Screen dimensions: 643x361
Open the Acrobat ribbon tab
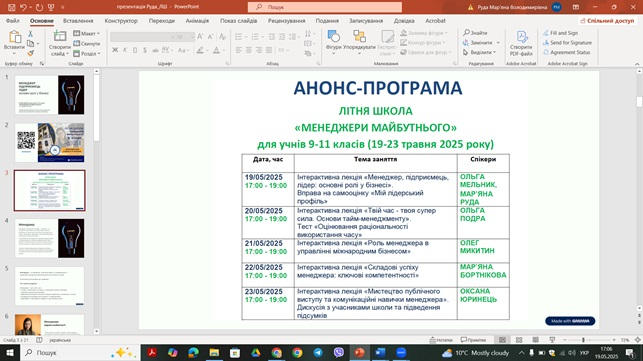tap(436, 21)
